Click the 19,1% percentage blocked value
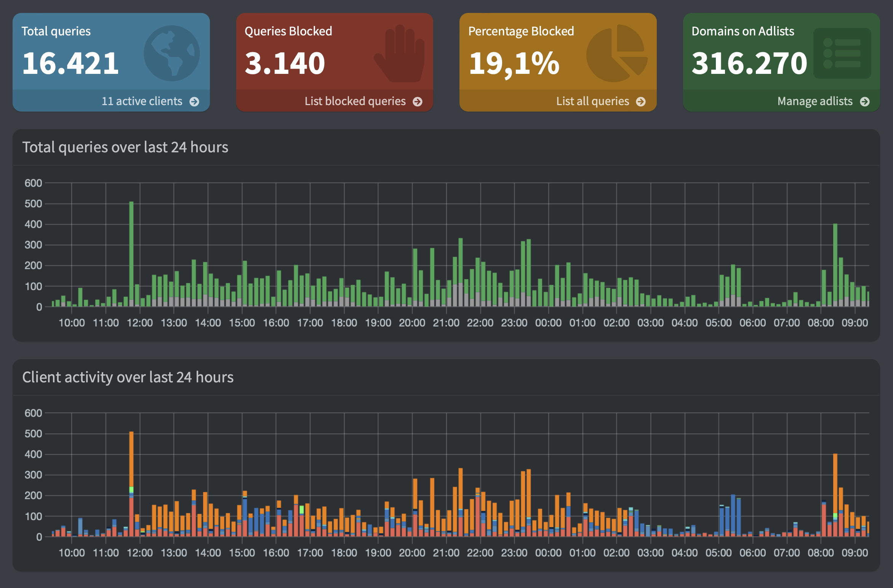Image resolution: width=893 pixels, height=588 pixels. (x=514, y=63)
